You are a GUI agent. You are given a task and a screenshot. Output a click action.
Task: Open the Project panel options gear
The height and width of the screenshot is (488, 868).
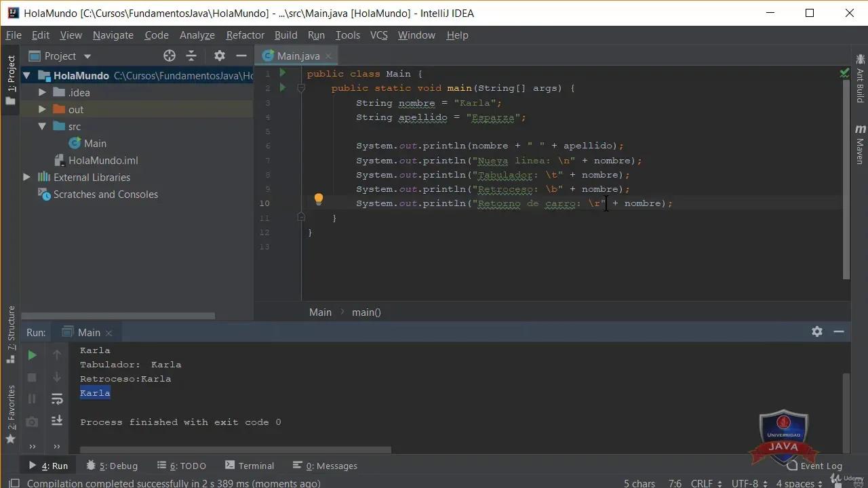click(x=220, y=56)
